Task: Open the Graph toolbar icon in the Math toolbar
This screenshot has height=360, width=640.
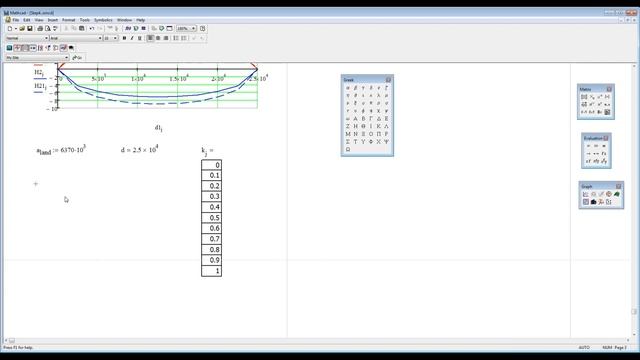Action: pyautogui.click(x=17, y=48)
